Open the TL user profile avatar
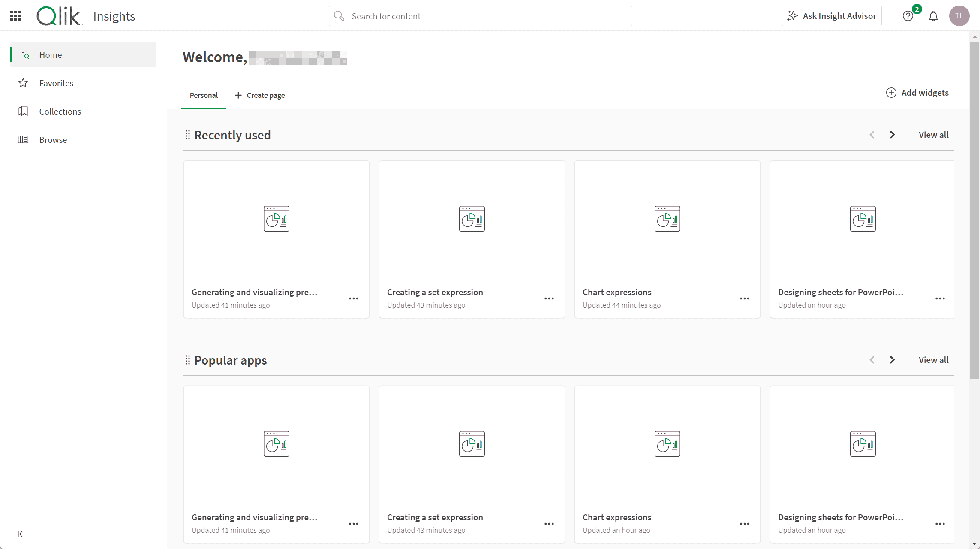This screenshot has width=980, height=549. [959, 16]
